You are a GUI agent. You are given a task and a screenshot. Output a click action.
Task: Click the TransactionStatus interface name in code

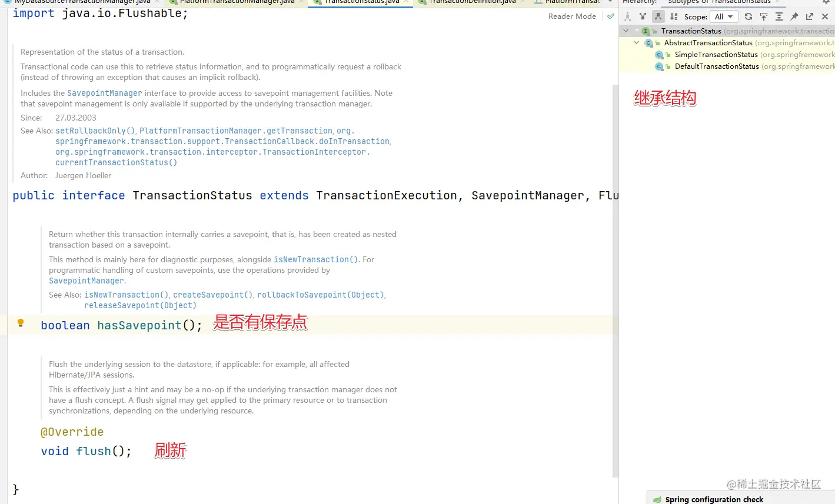click(x=192, y=195)
